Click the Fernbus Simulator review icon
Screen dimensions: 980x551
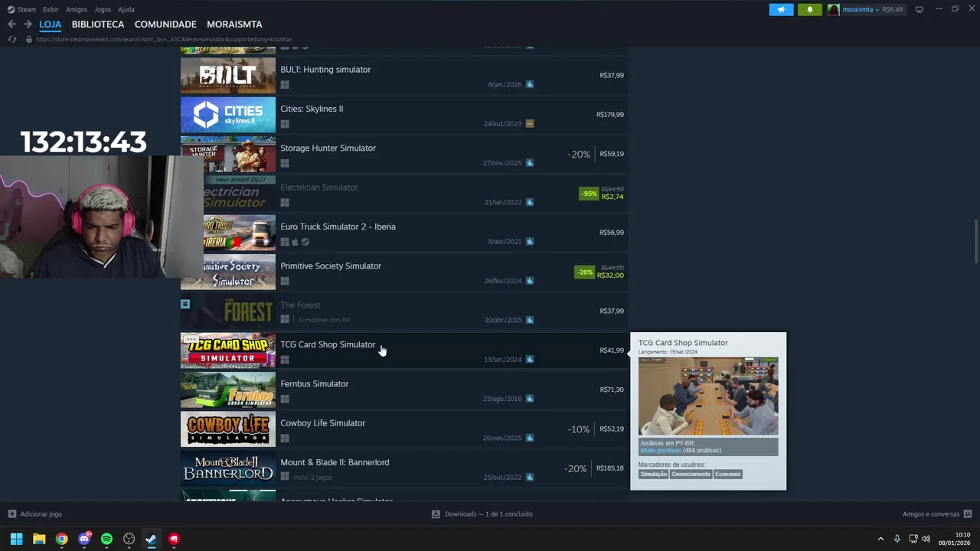pyautogui.click(x=530, y=399)
